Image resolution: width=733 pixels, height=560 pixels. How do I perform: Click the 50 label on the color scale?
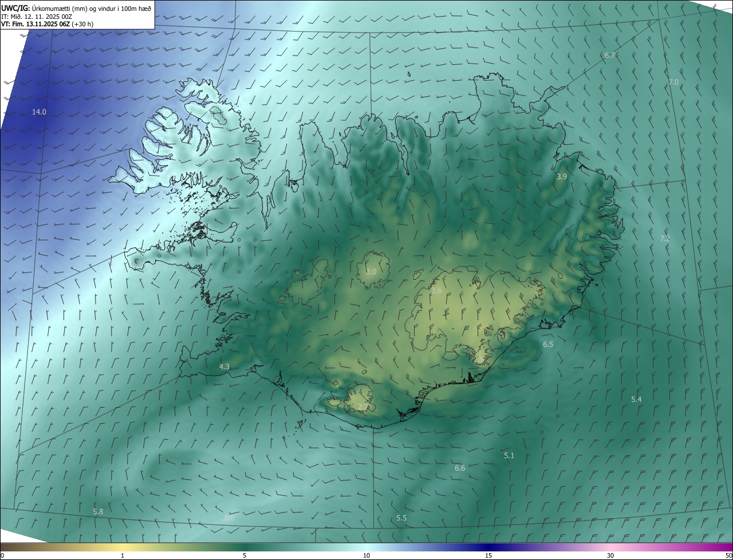click(728, 555)
